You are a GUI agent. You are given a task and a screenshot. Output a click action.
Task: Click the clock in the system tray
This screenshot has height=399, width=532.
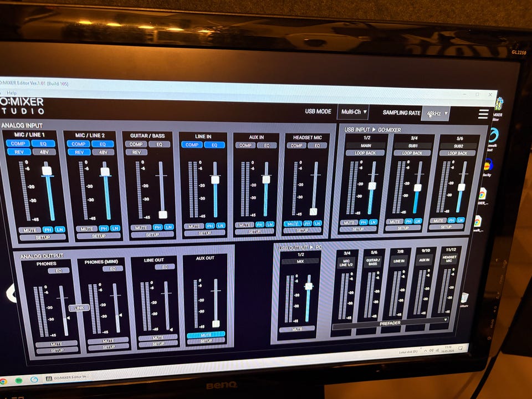(448, 350)
